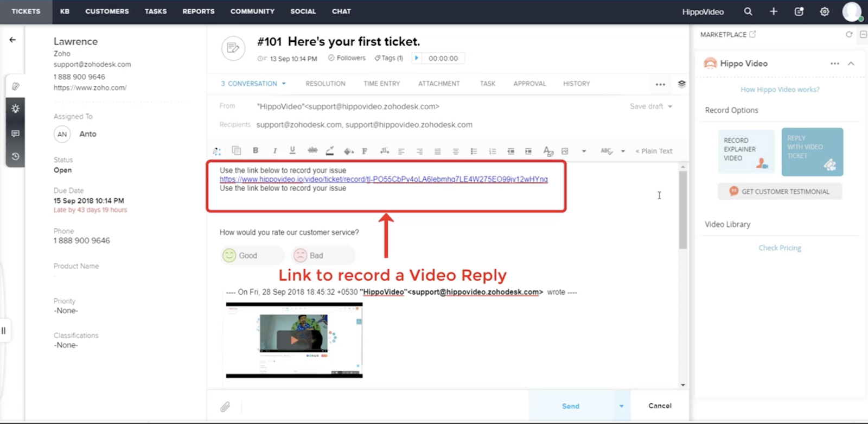
Task: Click the Followers option
Action: click(347, 58)
